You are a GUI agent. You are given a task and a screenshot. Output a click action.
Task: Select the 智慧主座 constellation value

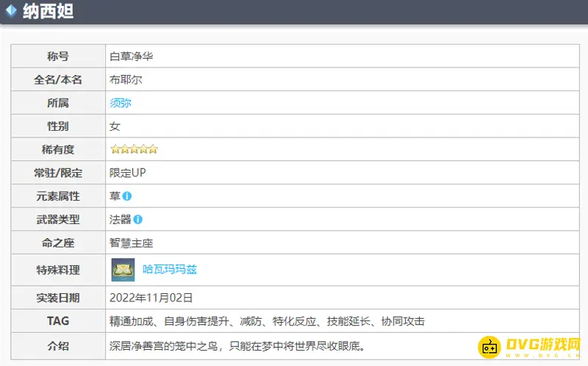[x=131, y=243]
